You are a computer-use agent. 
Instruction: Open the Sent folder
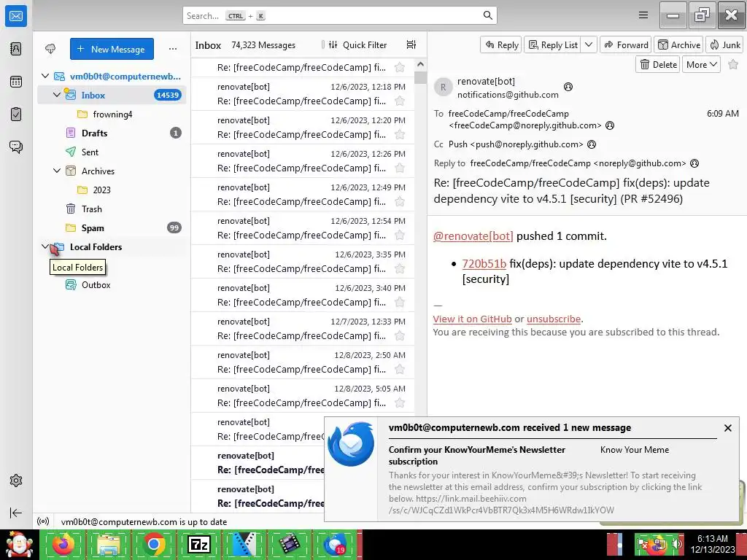point(112,152)
